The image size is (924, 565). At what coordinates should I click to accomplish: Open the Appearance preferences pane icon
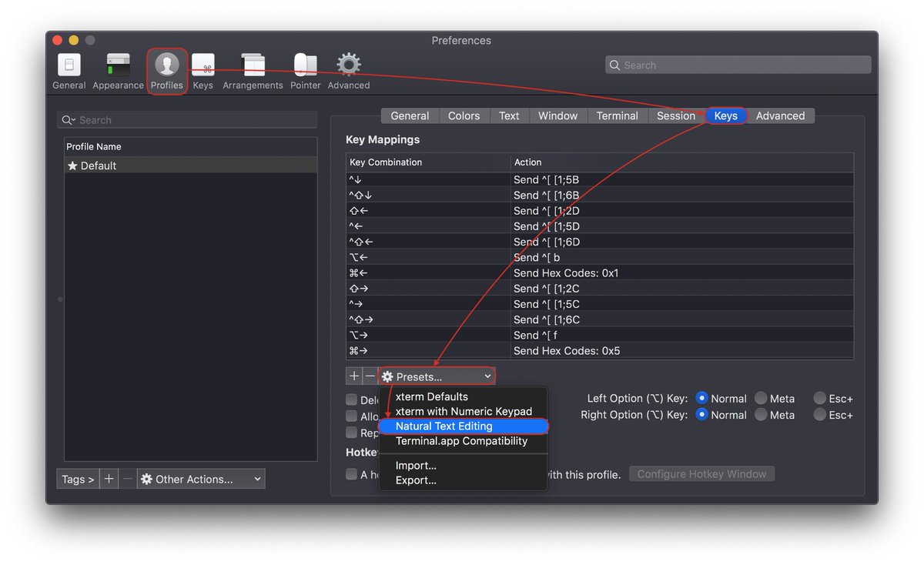(x=118, y=65)
